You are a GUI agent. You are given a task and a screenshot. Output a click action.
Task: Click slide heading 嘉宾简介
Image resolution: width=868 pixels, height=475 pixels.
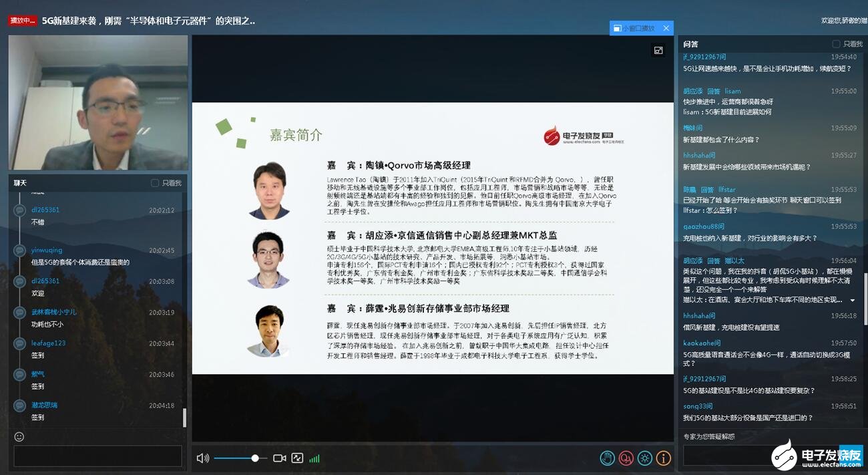pos(296,135)
